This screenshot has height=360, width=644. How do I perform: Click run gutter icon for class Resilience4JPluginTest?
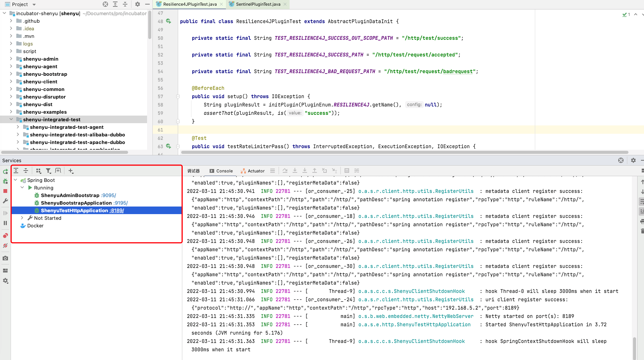(x=168, y=21)
